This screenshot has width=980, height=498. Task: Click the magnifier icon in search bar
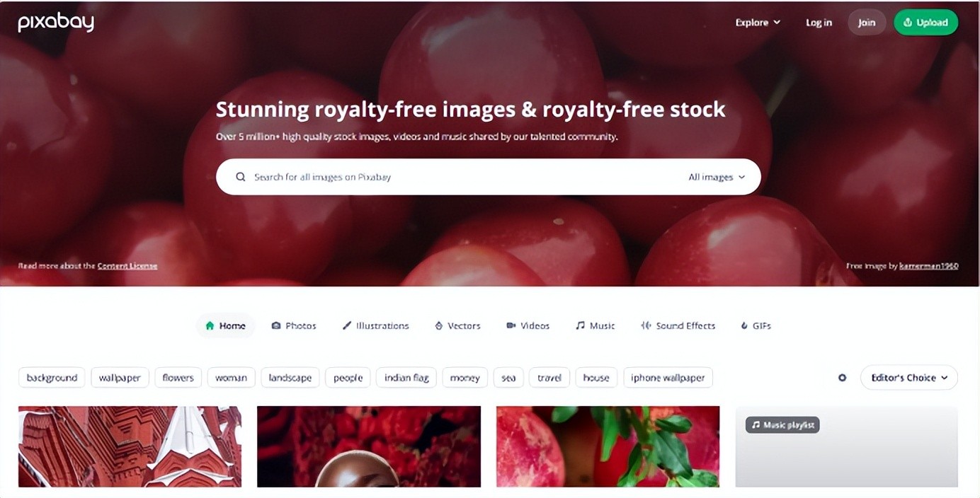pyautogui.click(x=241, y=177)
